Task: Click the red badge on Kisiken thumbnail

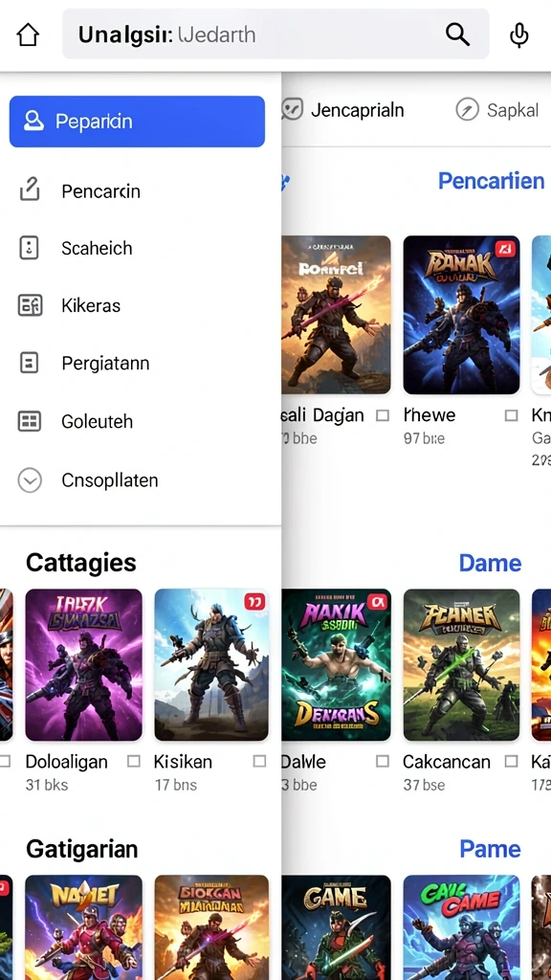Action: point(254,602)
